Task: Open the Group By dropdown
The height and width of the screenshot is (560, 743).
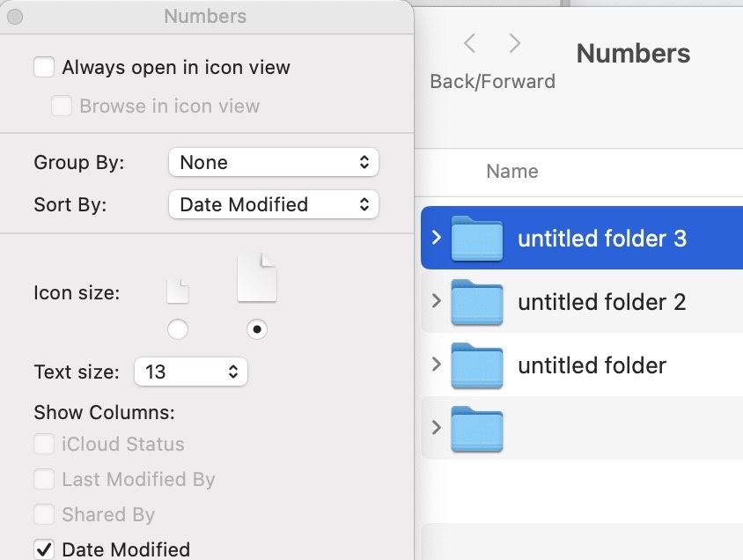Action: (274, 162)
